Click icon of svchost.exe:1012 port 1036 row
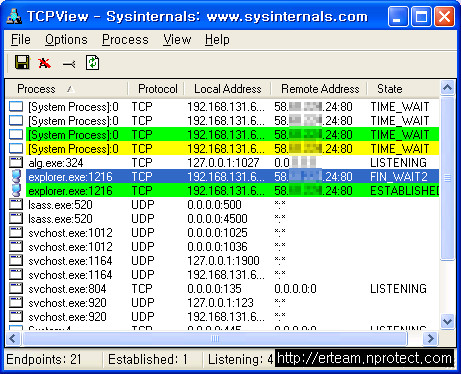Screen dimensions: 461x374 pos(16,246)
